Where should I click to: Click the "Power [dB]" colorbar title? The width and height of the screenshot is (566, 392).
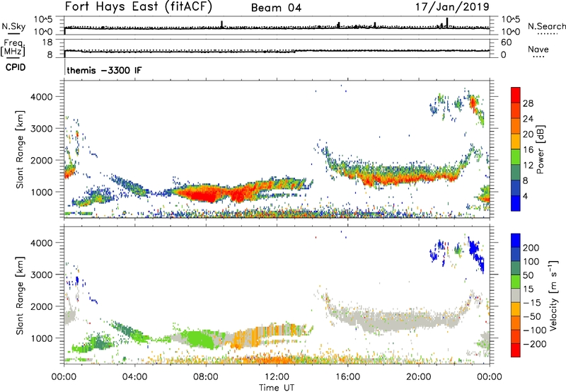541,149
